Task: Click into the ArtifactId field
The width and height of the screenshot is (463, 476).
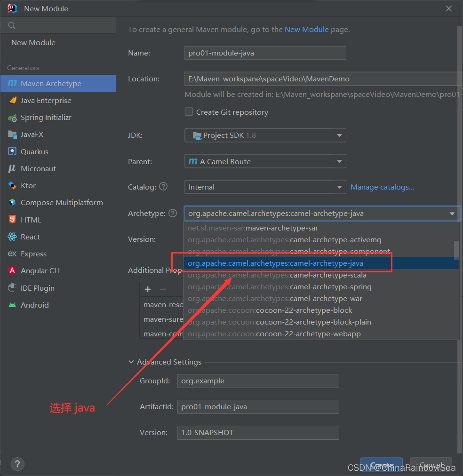Action: point(258,407)
